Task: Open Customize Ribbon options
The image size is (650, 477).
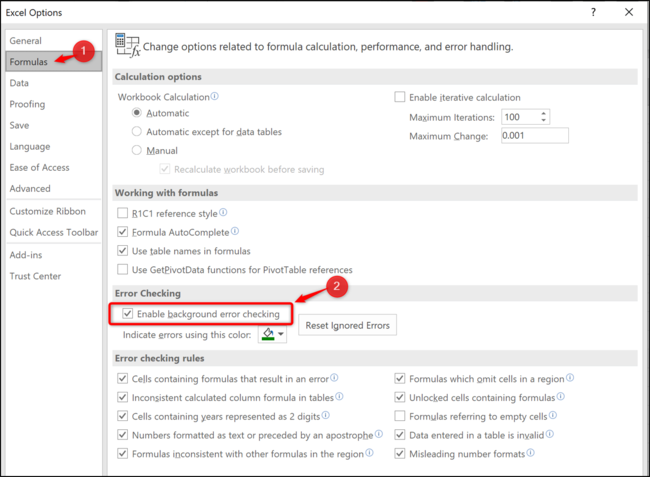Action: click(53, 211)
